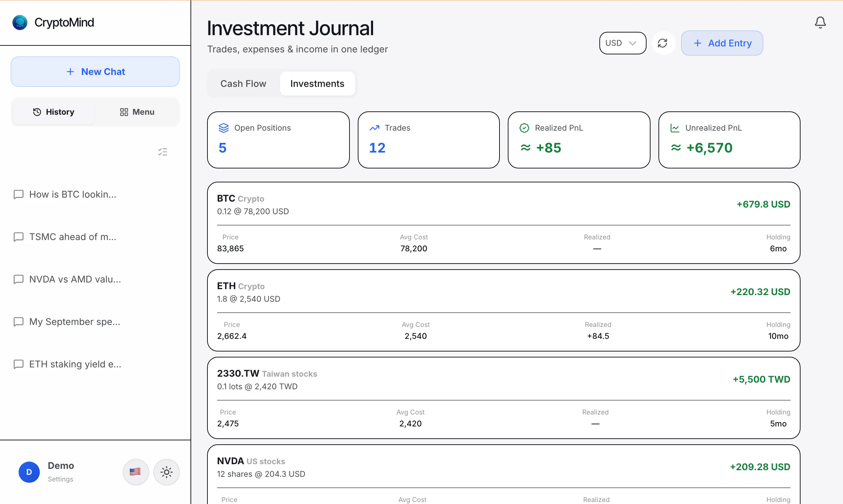Click the CryptoMind logo icon
The width and height of the screenshot is (843, 504).
(x=20, y=23)
